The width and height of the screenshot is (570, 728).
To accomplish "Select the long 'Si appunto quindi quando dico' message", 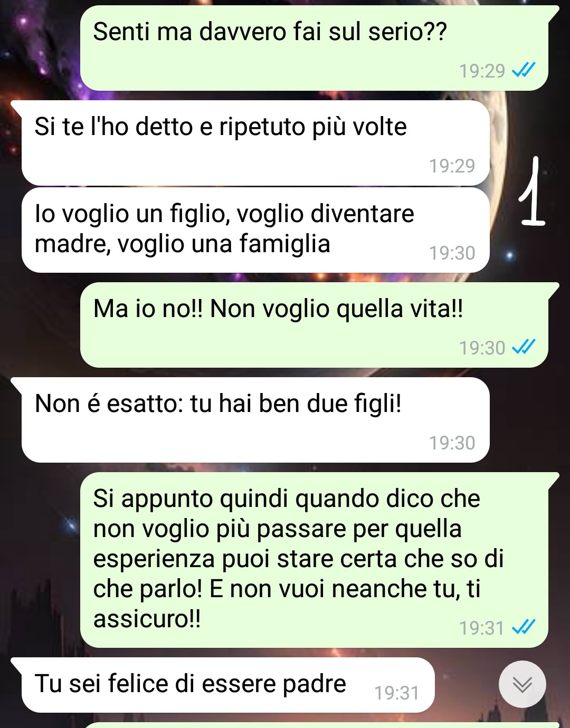I will click(x=314, y=560).
